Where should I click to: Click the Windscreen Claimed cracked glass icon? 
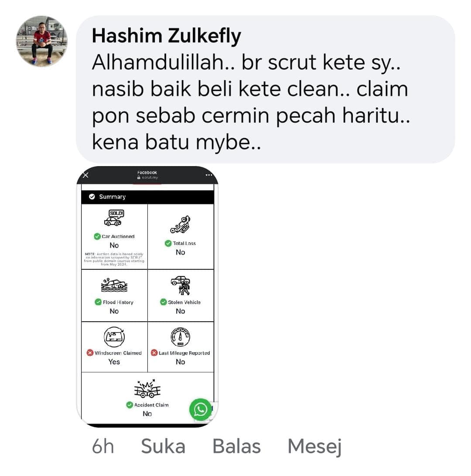[114, 337]
